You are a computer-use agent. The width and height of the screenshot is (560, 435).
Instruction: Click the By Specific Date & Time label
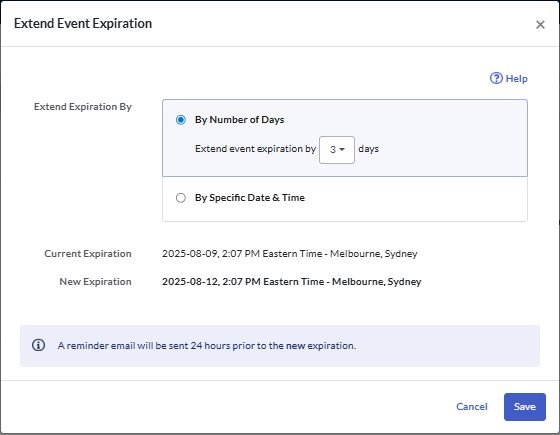point(250,198)
